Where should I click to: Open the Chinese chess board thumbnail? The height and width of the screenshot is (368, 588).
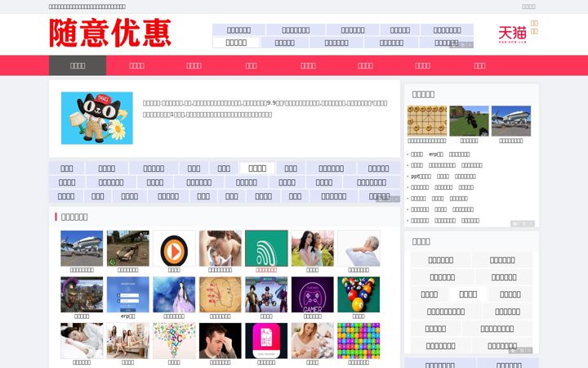pos(427,121)
